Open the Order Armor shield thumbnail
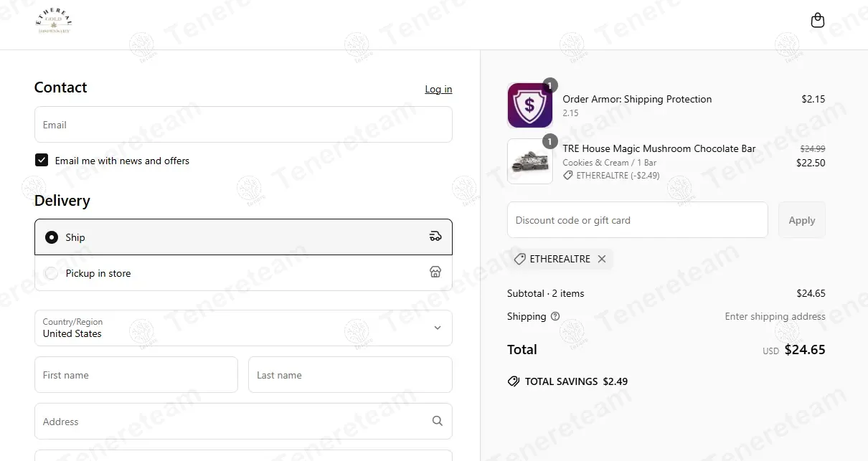Viewport: 868px width, 461px height. pos(530,105)
